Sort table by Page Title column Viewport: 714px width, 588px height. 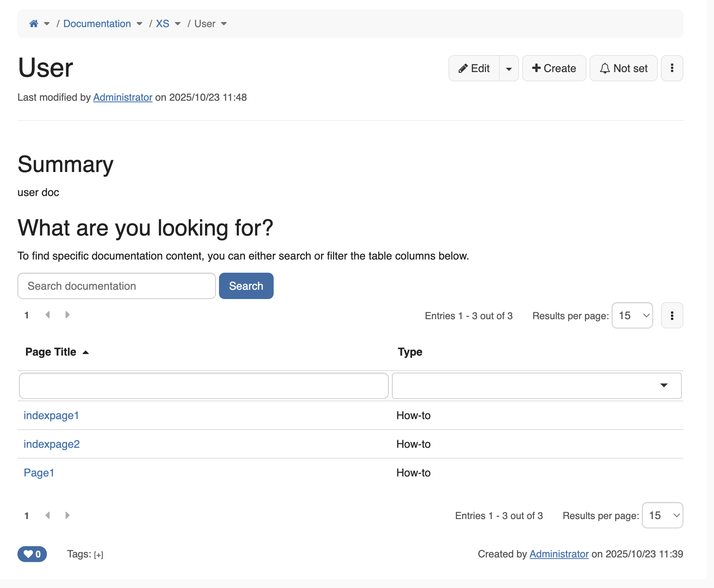(51, 352)
